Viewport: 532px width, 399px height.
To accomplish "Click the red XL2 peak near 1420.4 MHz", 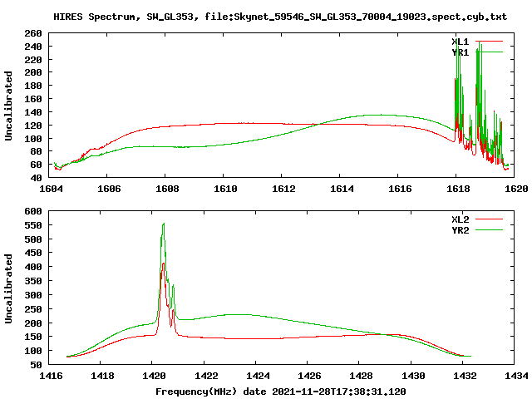I will [x=164, y=264].
